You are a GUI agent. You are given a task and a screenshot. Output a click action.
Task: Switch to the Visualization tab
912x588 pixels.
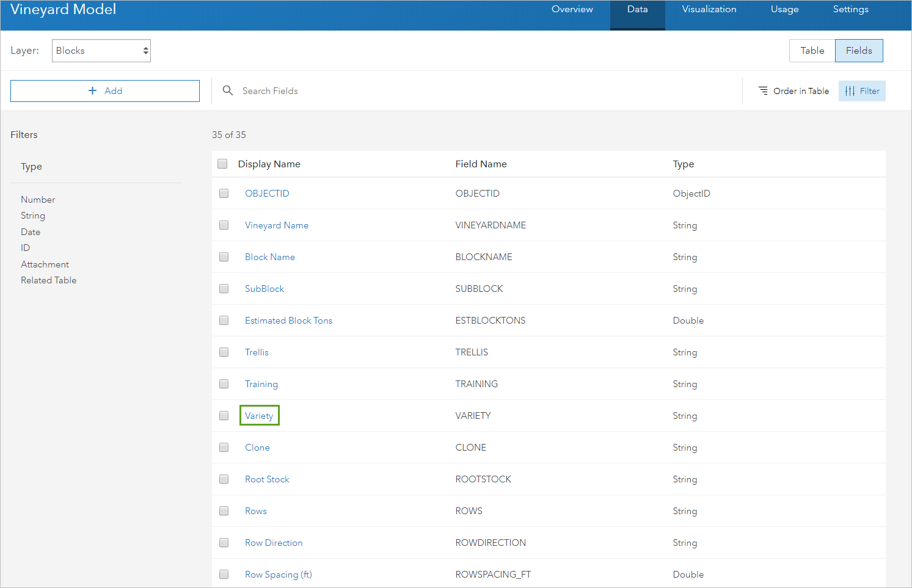(x=709, y=9)
